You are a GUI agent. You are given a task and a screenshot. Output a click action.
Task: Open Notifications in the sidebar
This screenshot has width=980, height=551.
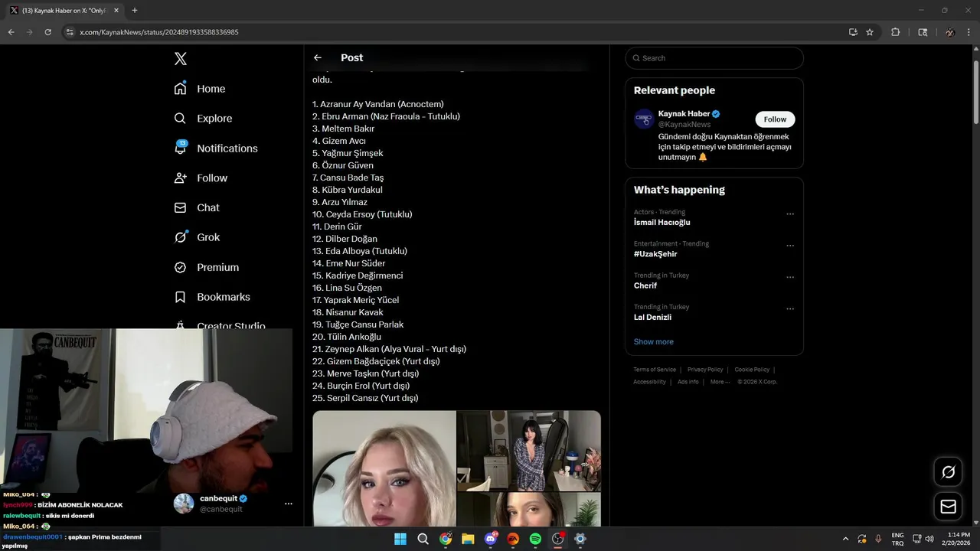click(x=216, y=148)
